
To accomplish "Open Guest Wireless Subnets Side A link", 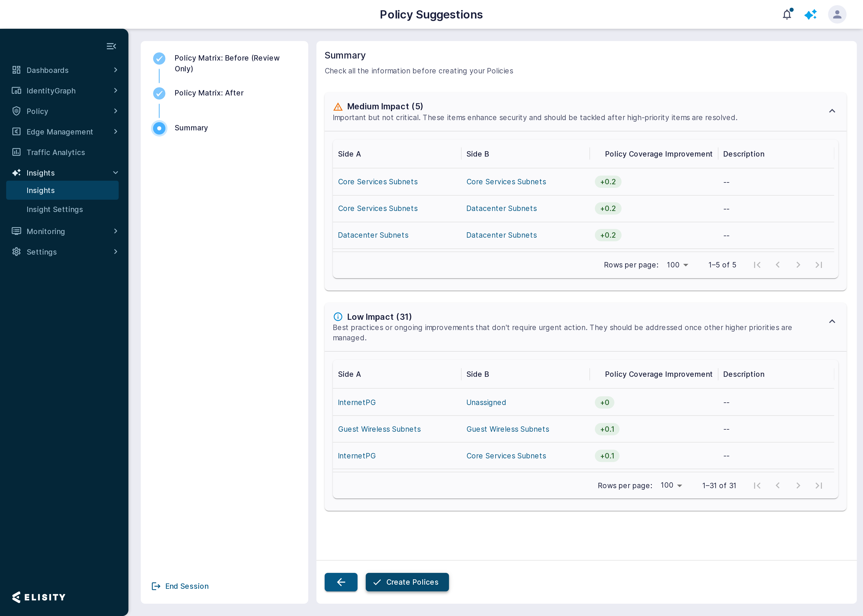I will [379, 429].
